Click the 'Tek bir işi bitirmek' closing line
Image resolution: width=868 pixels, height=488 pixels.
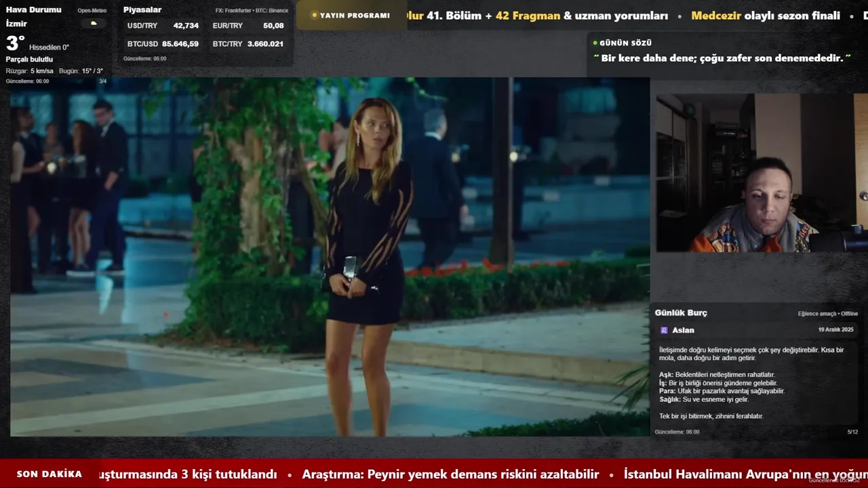(711, 416)
